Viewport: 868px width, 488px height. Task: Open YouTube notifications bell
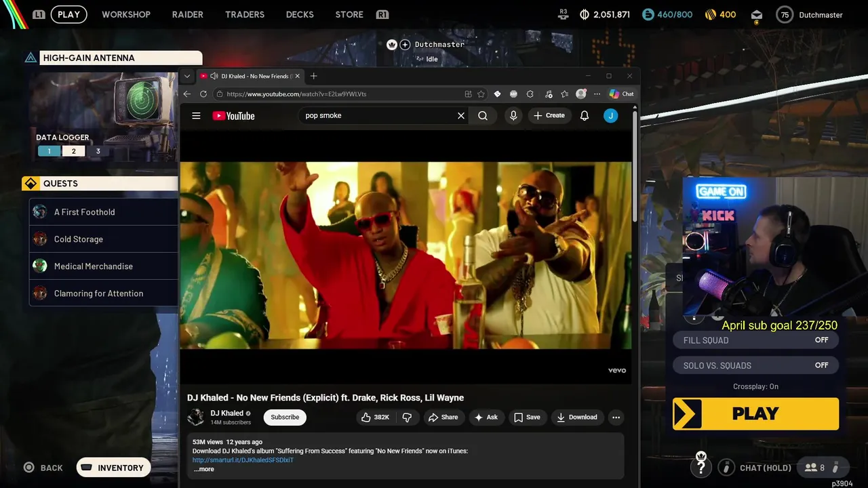click(585, 116)
